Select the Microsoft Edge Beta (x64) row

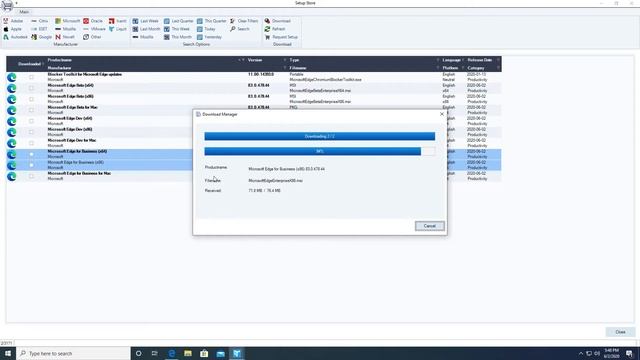(x=253, y=88)
